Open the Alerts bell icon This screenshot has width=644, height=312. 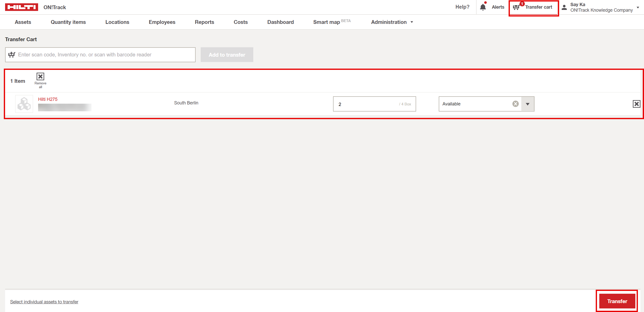(483, 7)
